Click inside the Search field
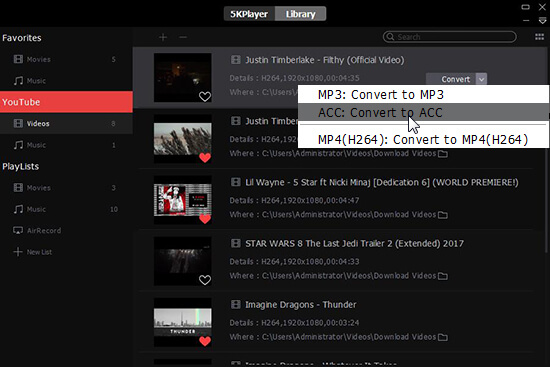Viewport: 550px width, 367px height. [450, 37]
